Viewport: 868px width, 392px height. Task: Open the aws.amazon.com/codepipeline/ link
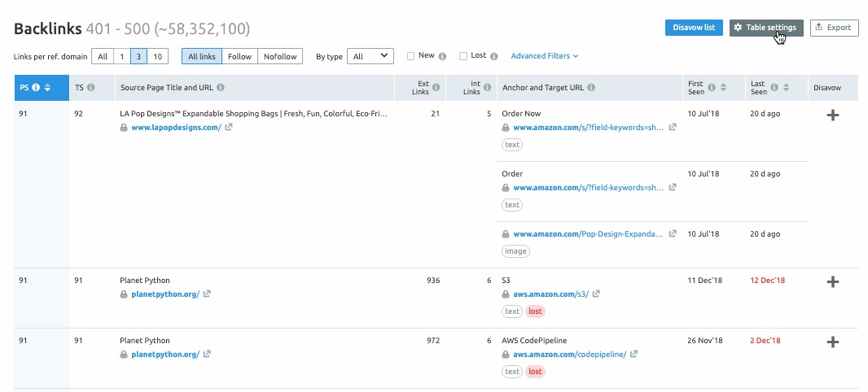(569, 355)
